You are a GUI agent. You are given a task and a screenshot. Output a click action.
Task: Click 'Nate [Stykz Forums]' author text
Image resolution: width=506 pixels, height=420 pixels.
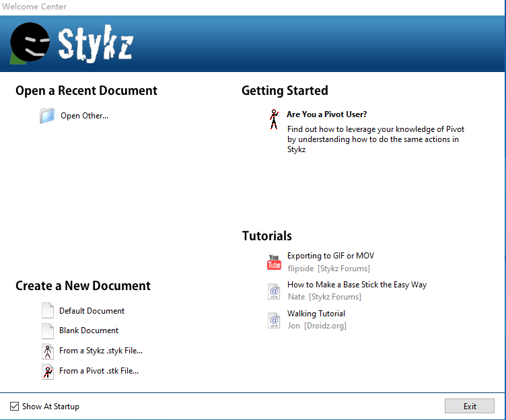click(x=324, y=297)
